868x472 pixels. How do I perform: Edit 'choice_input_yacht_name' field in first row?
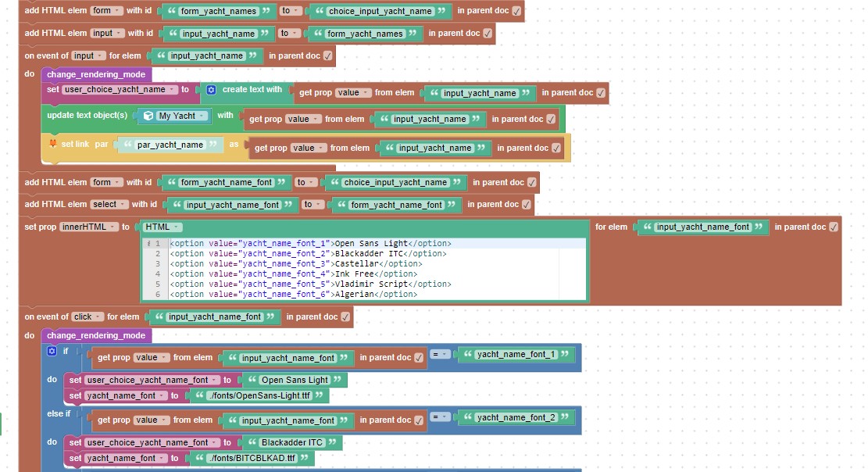pyautogui.click(x=380, y=11)
